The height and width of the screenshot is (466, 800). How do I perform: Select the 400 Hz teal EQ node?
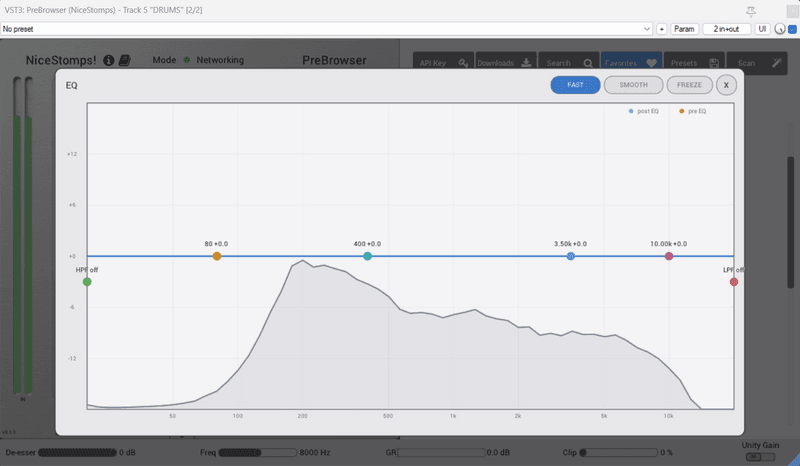pos(367,256)
